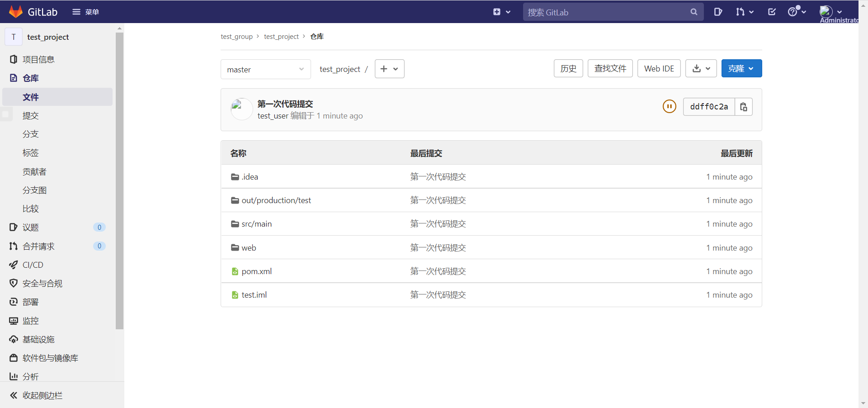Open the web folder

249,248
